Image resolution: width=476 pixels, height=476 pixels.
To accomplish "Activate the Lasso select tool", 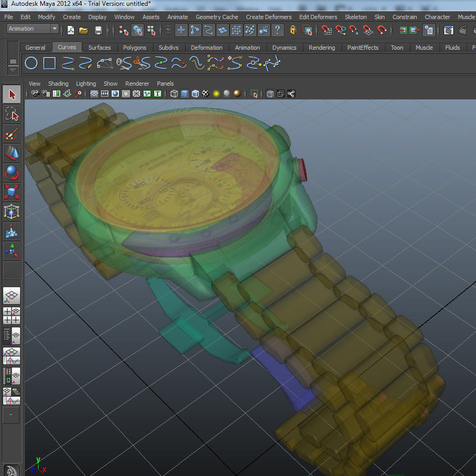I will click(x=12, y=114).
